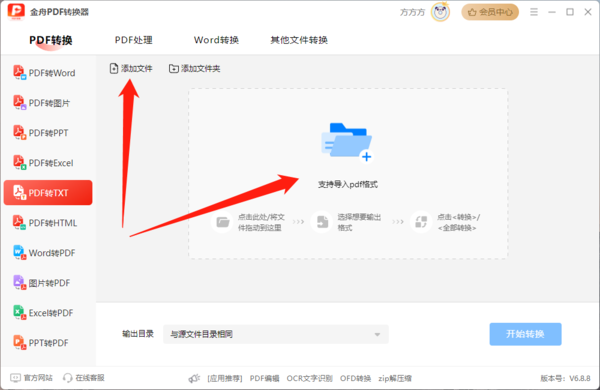Open the Word转PDF conversion icon
600x390 pixels.
(20, 253)
